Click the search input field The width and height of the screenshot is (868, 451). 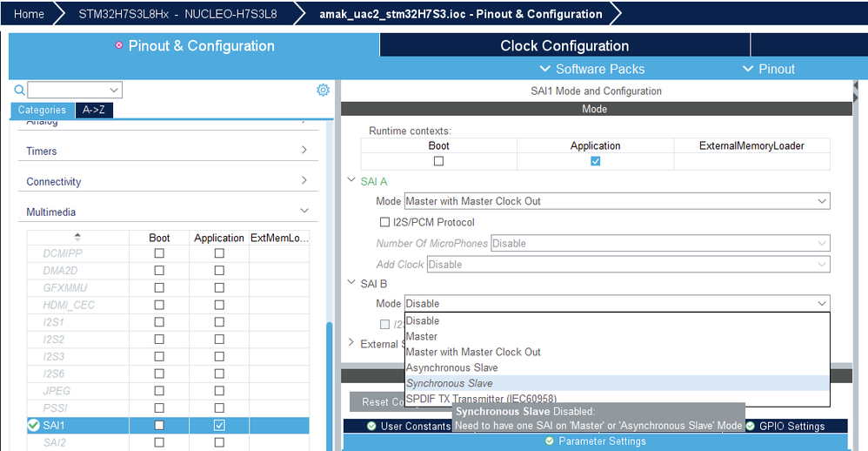(68, 90)
